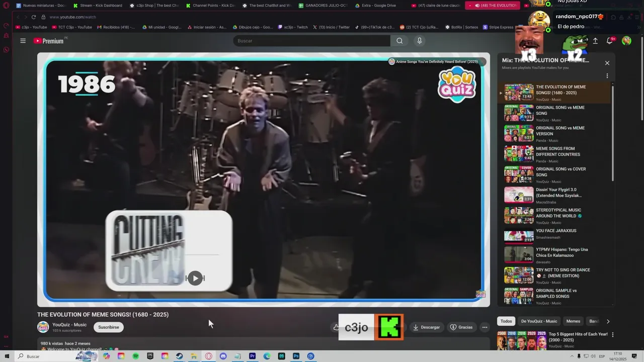Select the De YouQuiz - Music filter chip
The width and height of the screenshot is (644, 362).
(539, 321)
